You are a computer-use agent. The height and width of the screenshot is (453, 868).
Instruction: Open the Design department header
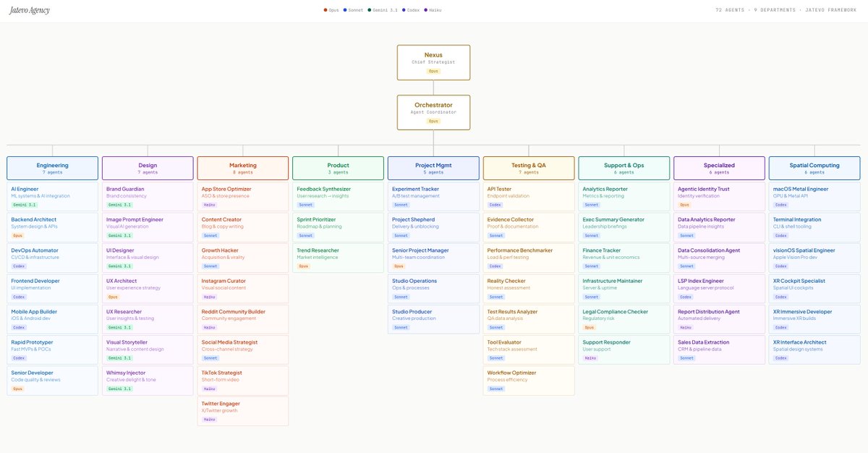point(148,168)
